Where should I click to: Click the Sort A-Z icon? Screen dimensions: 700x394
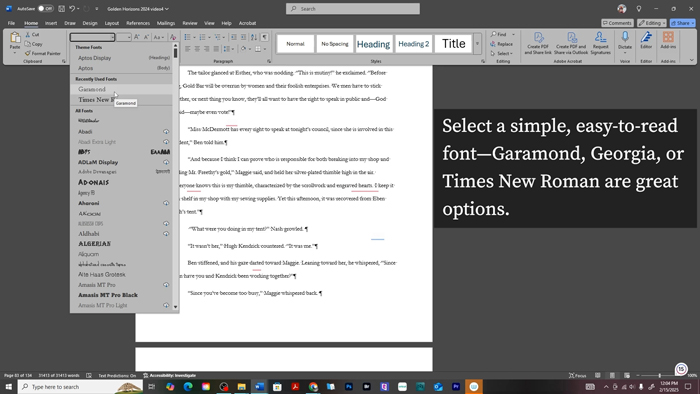254,37
